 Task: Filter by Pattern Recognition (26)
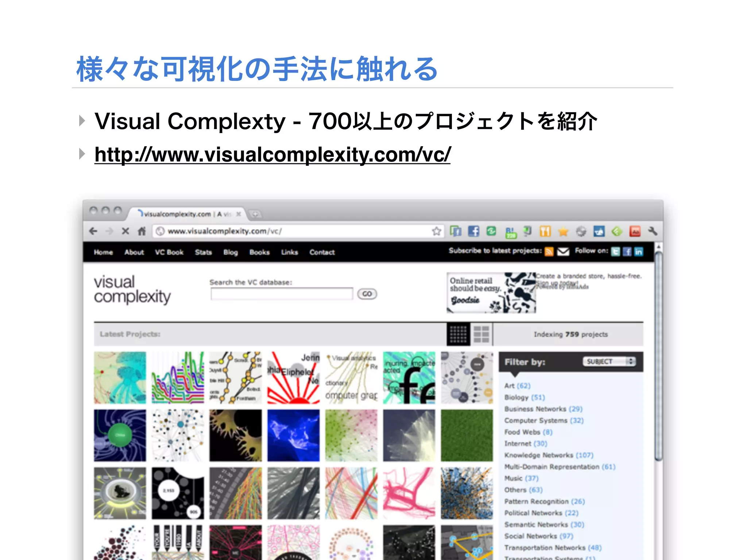pos(545,502)
